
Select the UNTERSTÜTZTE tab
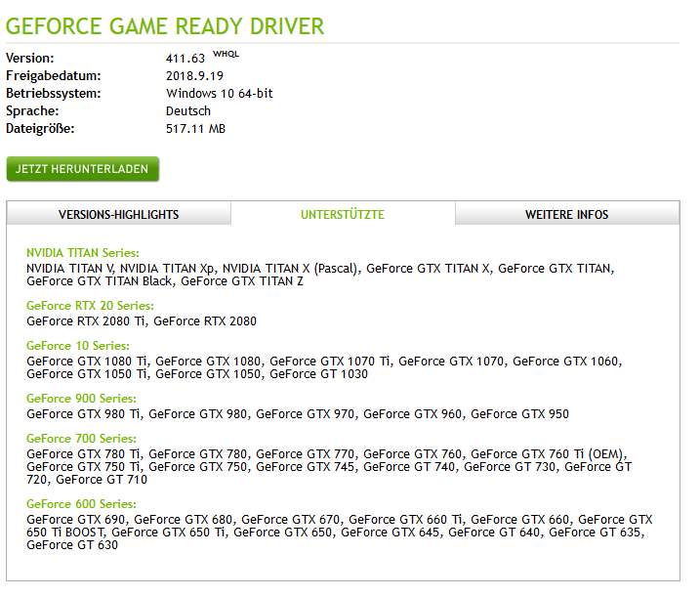[x=343, y=214]
